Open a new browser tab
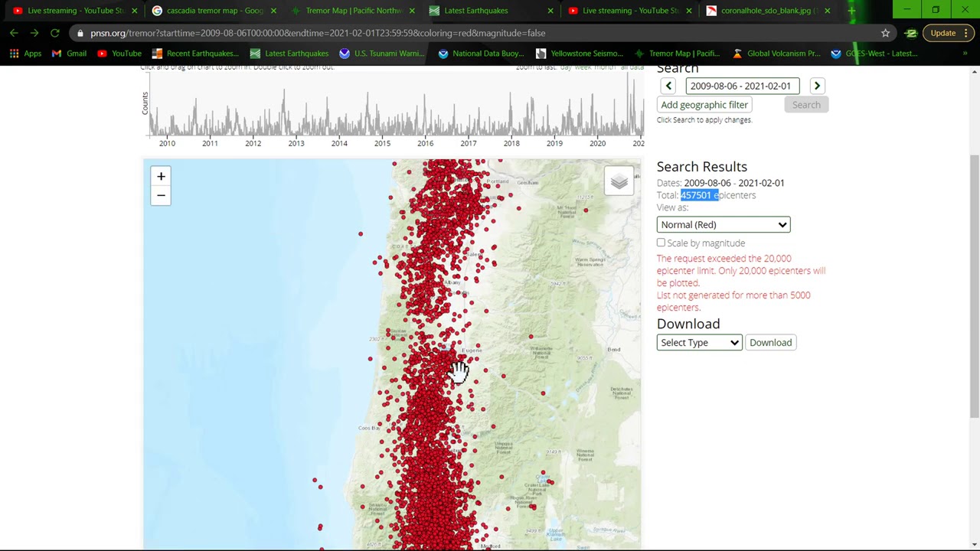The image size is (980, 551). pos(851,11)
